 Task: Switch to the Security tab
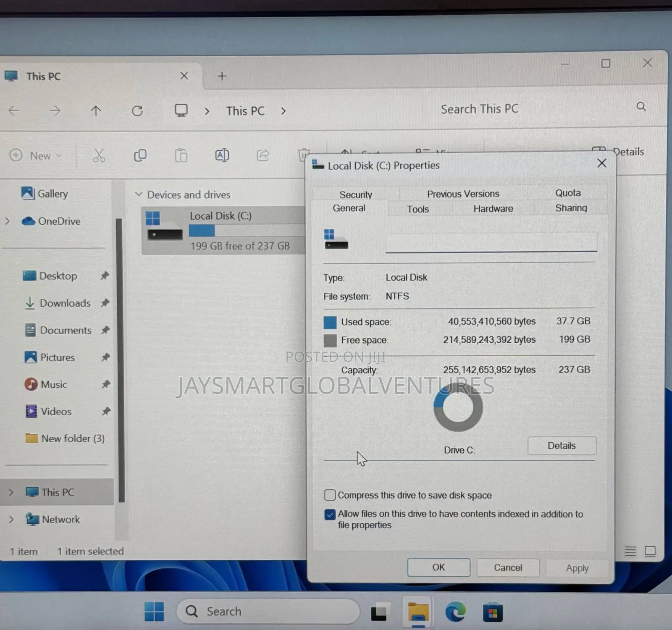click(x=356, y=194)
